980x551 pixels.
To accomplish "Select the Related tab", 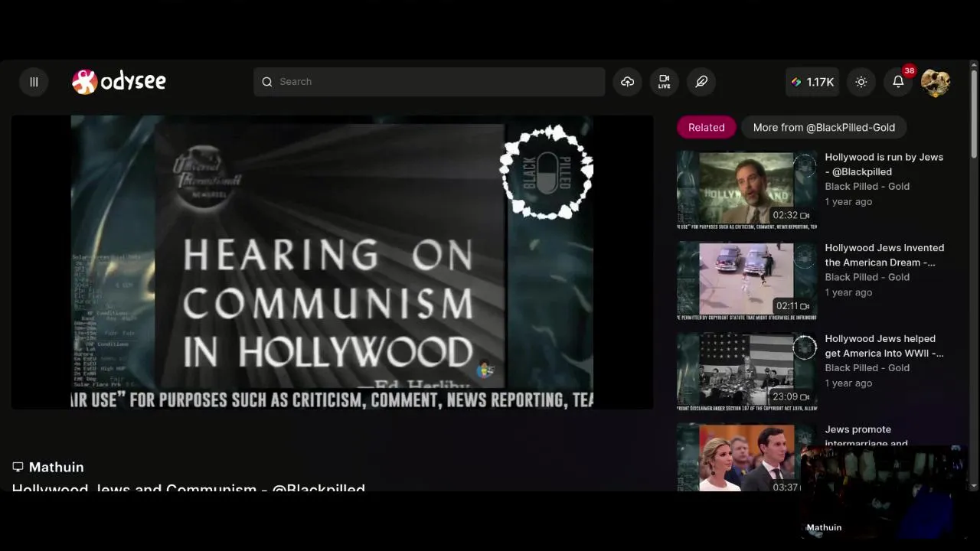I will pos(706,127).
